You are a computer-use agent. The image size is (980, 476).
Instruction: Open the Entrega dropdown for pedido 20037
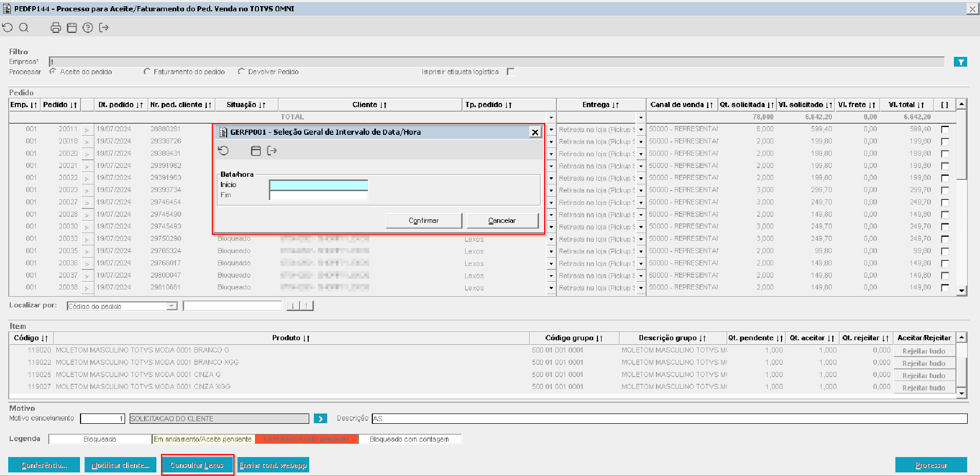641,276
